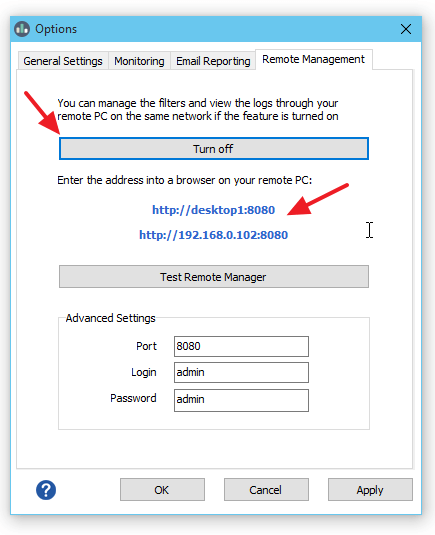
Task: Open the Monitoring tab
Action: click(139, 61)
